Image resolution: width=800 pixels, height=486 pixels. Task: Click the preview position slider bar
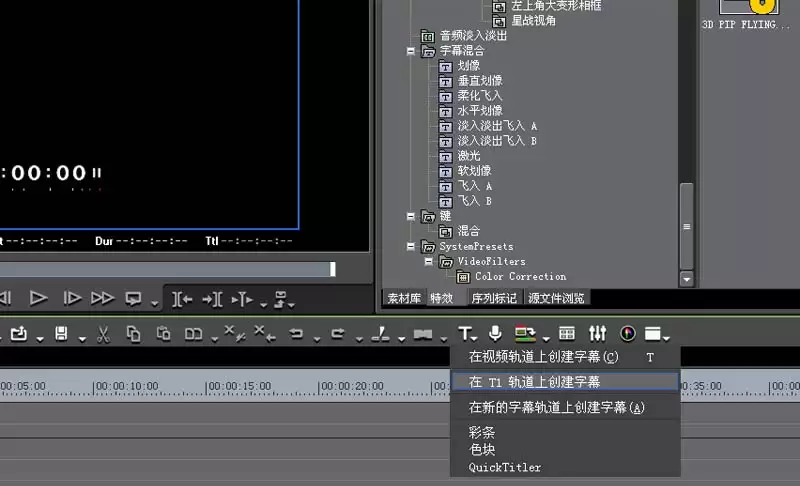coord(167,269)
